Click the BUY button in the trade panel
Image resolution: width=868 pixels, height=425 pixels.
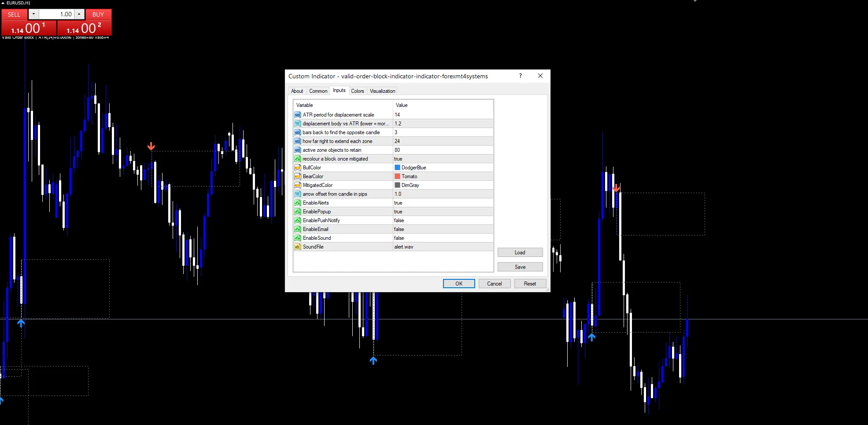point(98,15)
